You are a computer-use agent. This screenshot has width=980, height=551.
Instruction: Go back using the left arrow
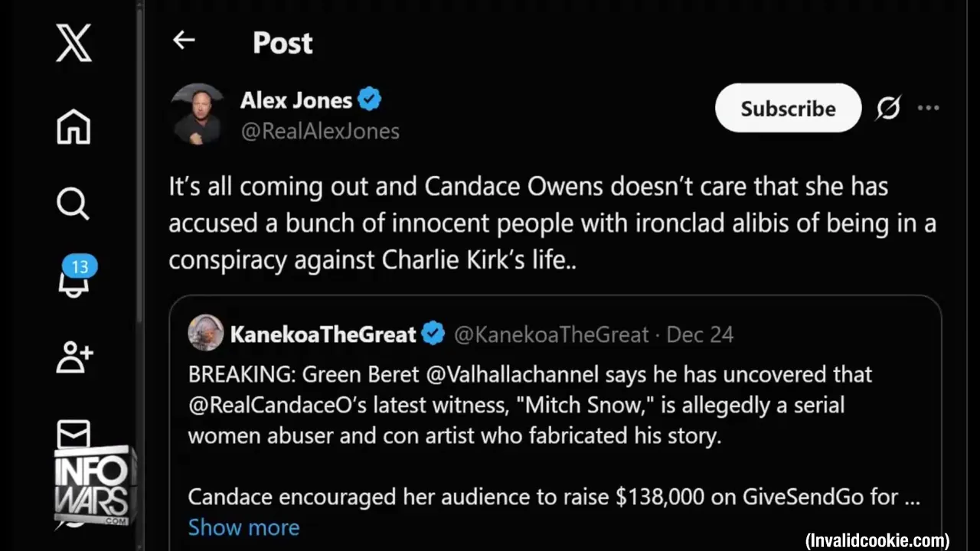[x=184, y=41]
